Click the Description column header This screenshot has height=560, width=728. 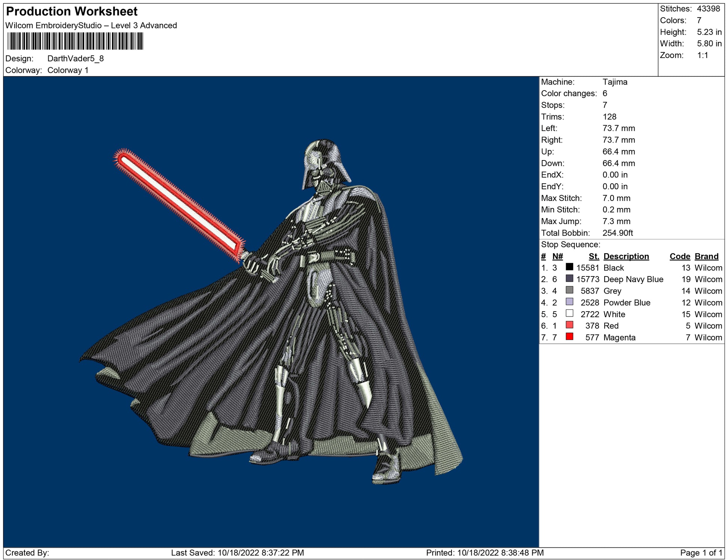pos(626,256)
